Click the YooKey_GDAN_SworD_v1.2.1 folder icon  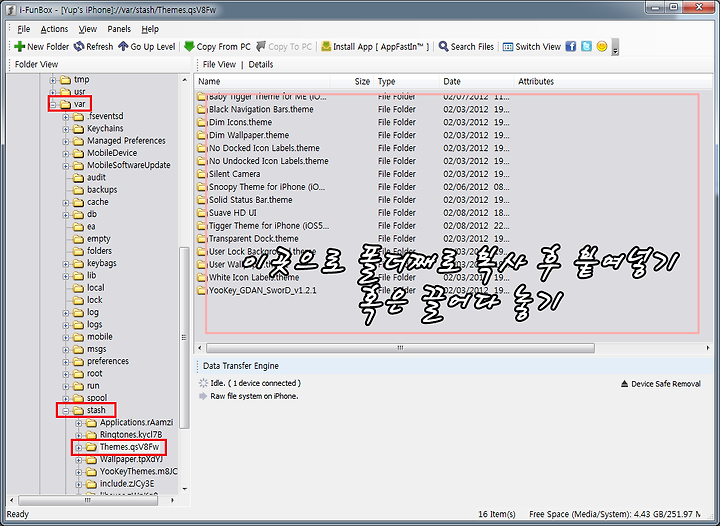pyautogui.click(x=202, y=291)
